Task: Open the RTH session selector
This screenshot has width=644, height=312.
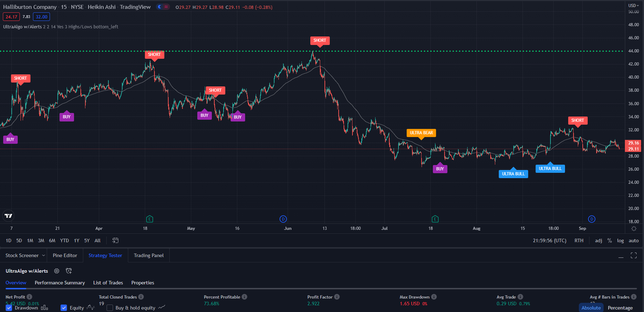Action: (x=579, y=241)
